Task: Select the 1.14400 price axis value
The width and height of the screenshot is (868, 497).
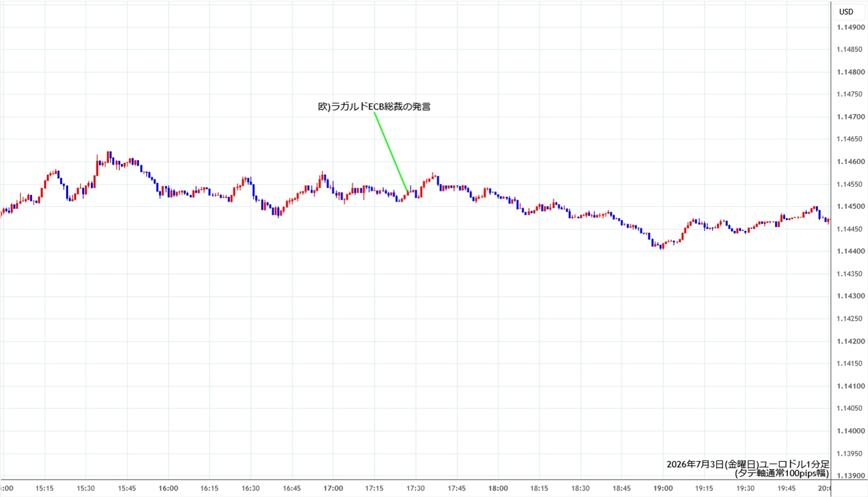Action: (851, 252)
